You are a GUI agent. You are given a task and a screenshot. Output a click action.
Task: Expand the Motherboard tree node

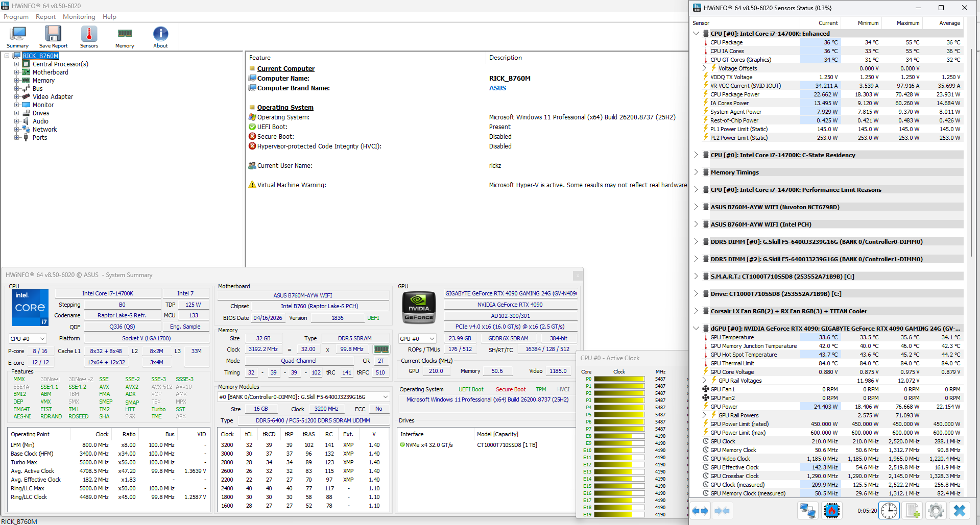tap(17, 72)
